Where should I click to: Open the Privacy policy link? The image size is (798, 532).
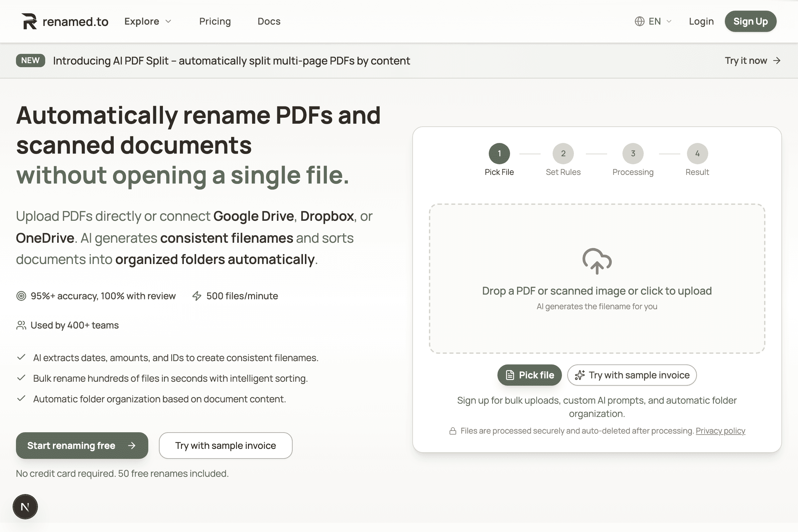(x=720, y=430)
